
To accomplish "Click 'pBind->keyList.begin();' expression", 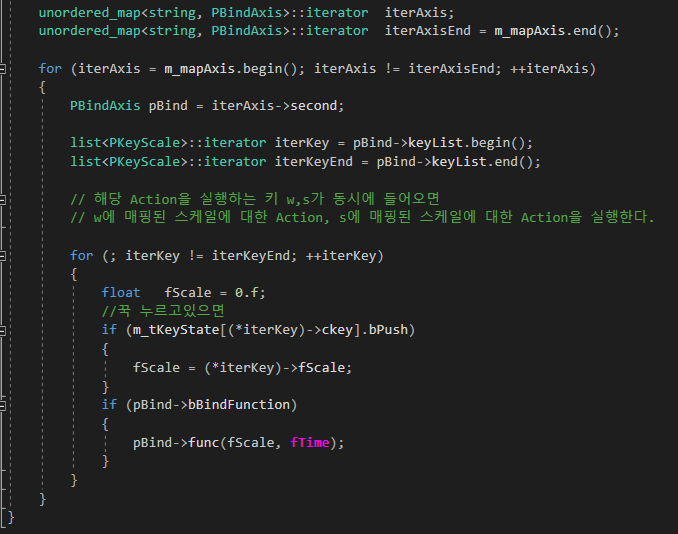I will tap(443, 143).
